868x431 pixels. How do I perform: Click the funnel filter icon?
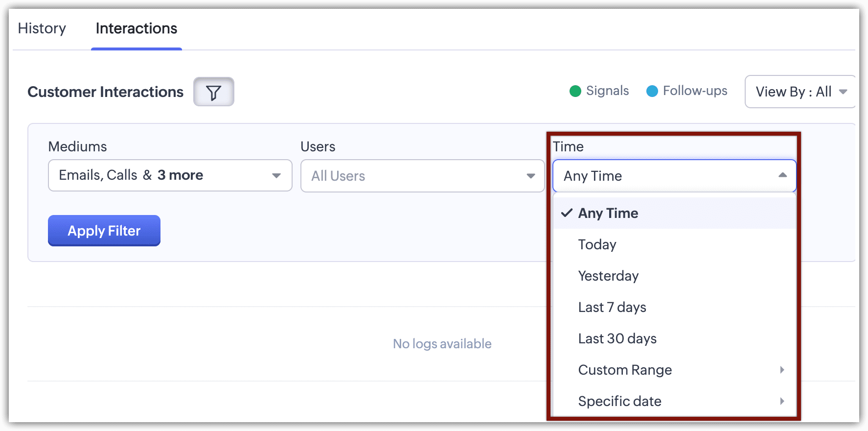(213, 92)
